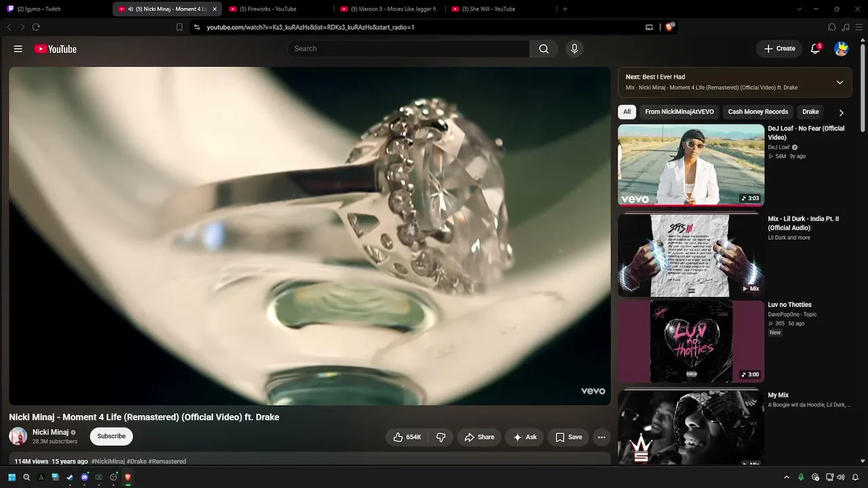Open the account avatar menu
868x488 pixels.
[842, 49]
